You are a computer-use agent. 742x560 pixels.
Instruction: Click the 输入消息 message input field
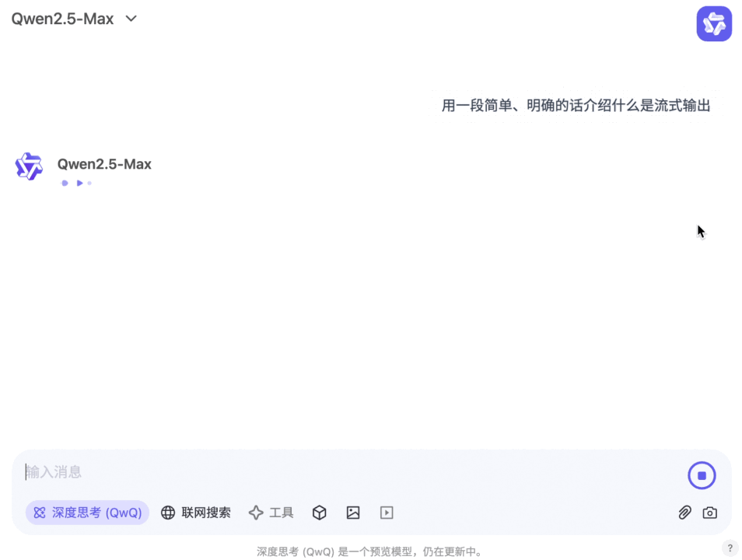[350, 472]
